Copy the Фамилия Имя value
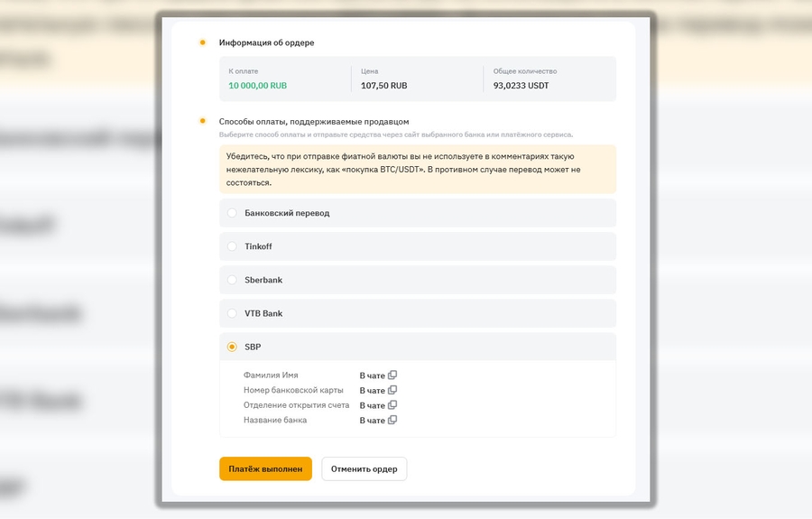 pyautogui.click(x=392, y=375)
